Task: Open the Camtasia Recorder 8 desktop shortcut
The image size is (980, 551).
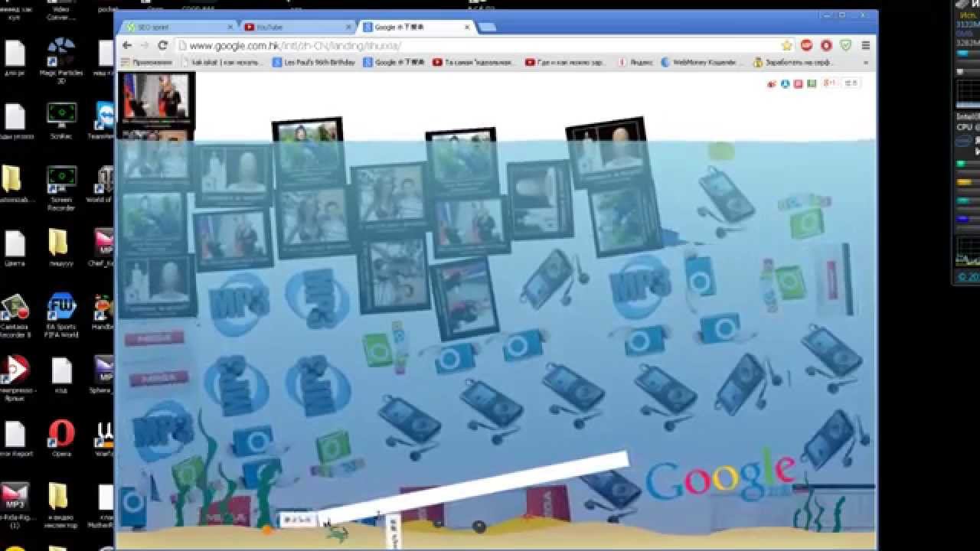Action: tap(15, 315)
